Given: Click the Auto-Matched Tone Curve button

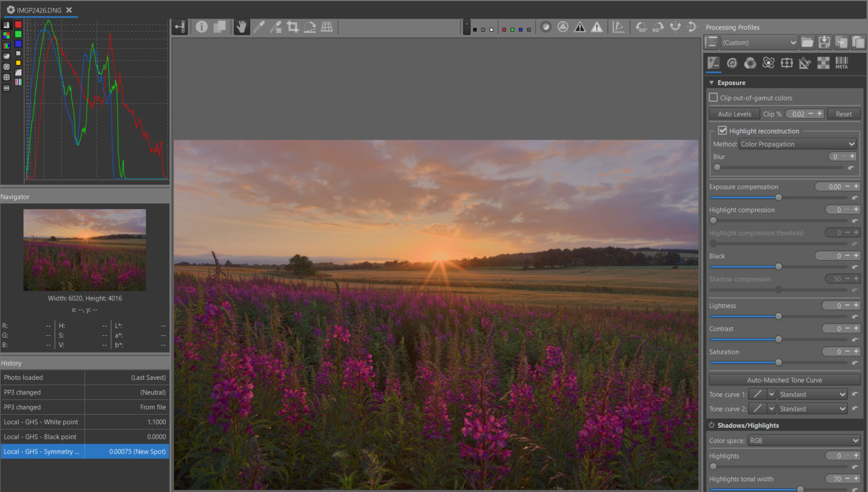Looking at the screenshot, I should 784,380.
